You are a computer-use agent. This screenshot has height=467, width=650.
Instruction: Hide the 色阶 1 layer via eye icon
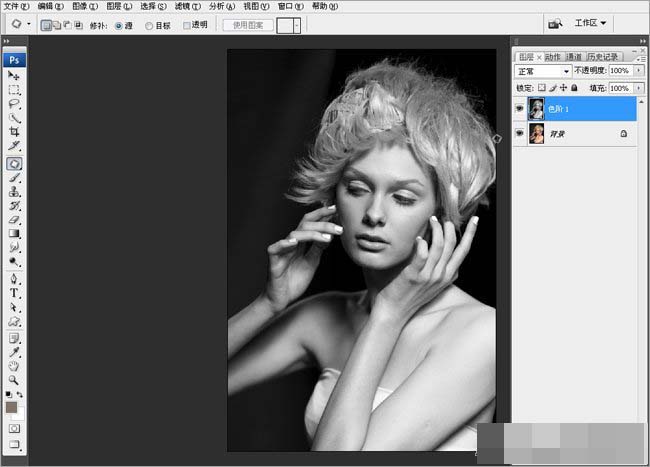tap(519, 108)
